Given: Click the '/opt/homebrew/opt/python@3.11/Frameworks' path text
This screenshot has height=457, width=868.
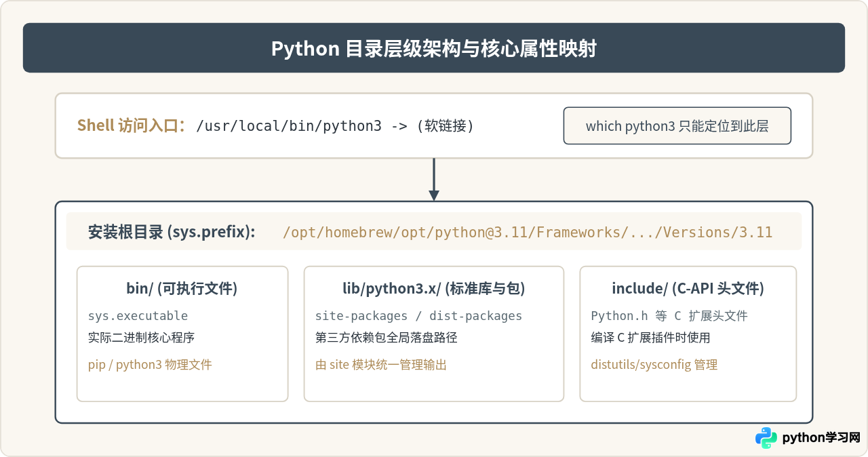Looking at the screenshot, I should click(x=528, y=232).
